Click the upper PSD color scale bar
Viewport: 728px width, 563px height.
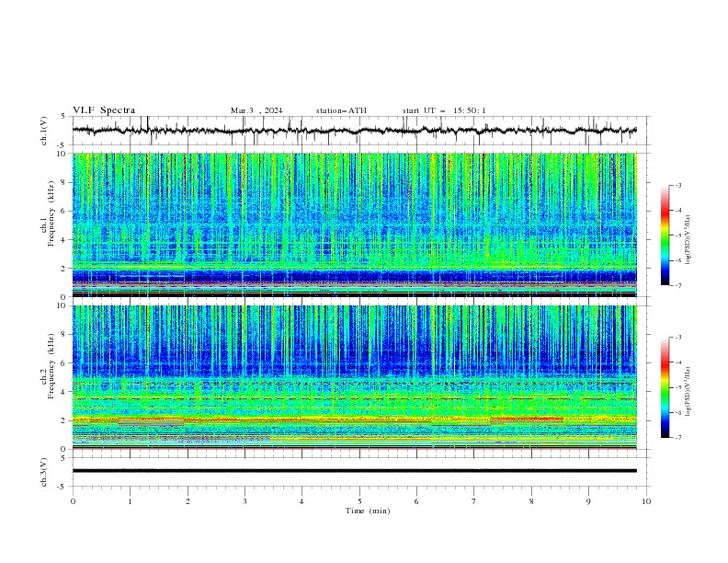(665, 236)
